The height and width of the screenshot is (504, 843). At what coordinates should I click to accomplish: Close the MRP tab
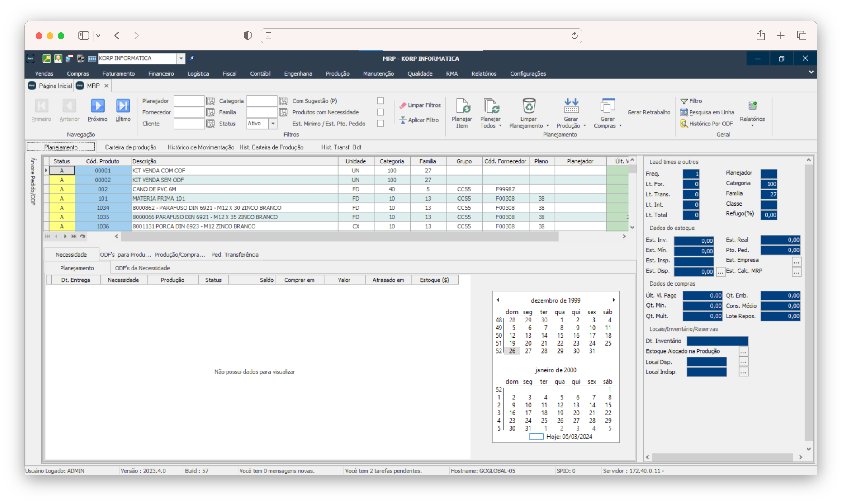coord(106,86)
